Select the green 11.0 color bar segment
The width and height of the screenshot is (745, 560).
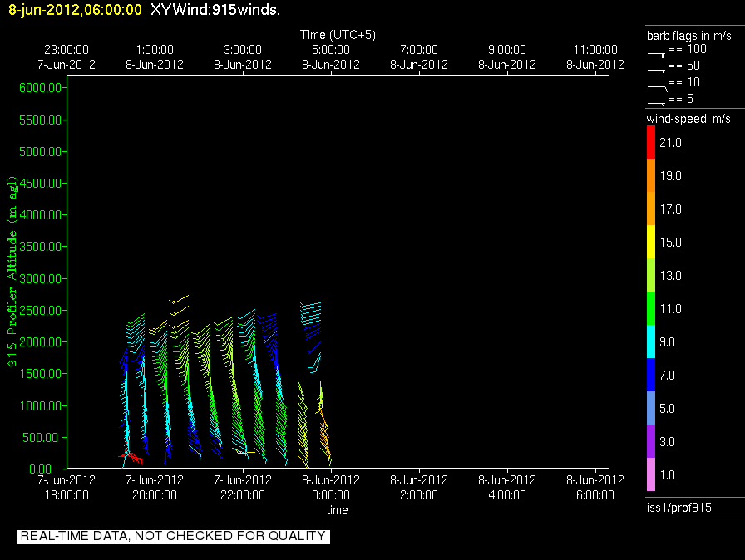650,308
